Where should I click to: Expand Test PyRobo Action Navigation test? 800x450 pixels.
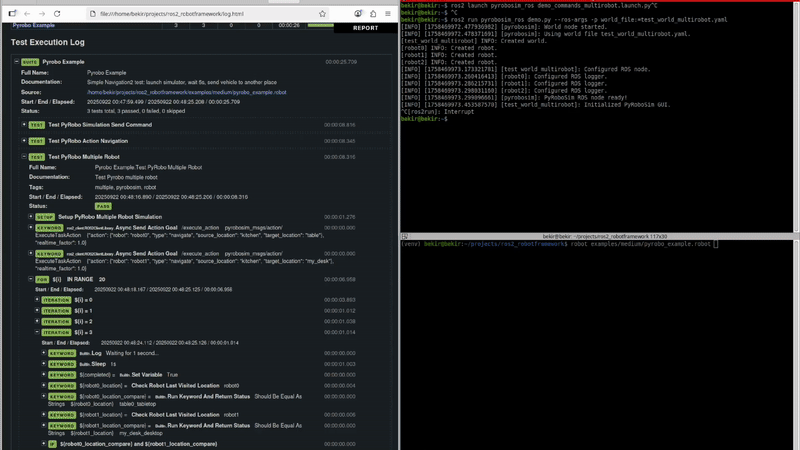point(25,141)
